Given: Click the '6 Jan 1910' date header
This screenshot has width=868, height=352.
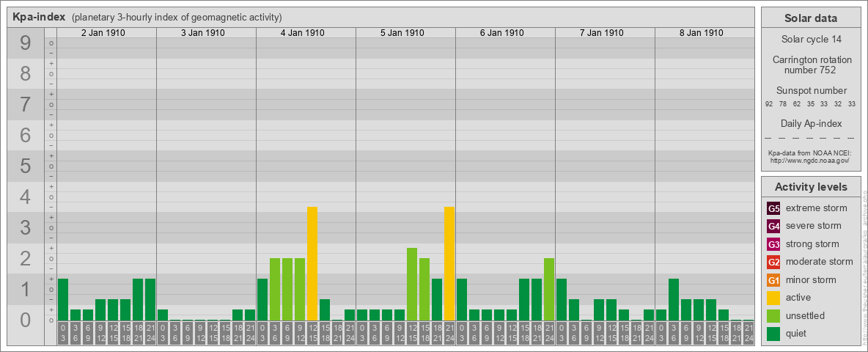Looking at the screenshot, I should pyautogui.click(x=501, y=33).
